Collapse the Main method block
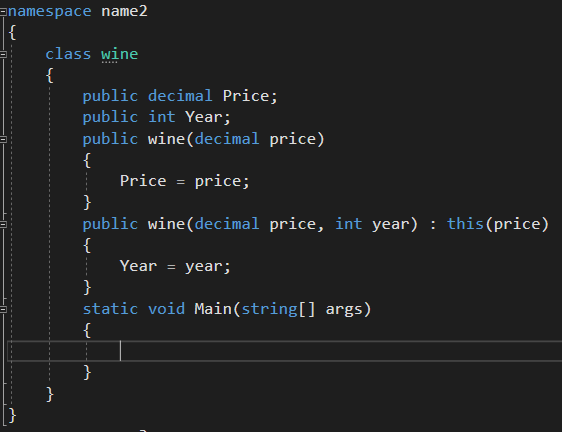Viewport: 562px width, 432px height. (x=3, y=309)
